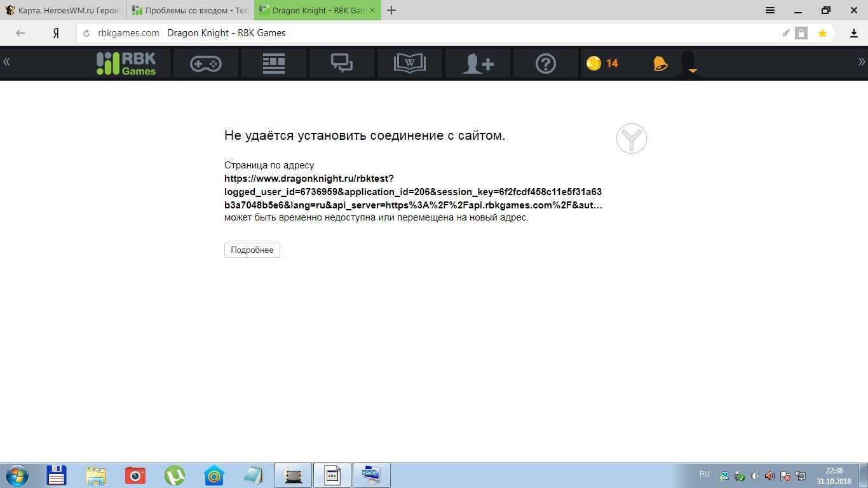Screen dimensions: 868x488
Task: Close the Dragon Knight tab
Action: pyautogui.click(x=372, y=10)
